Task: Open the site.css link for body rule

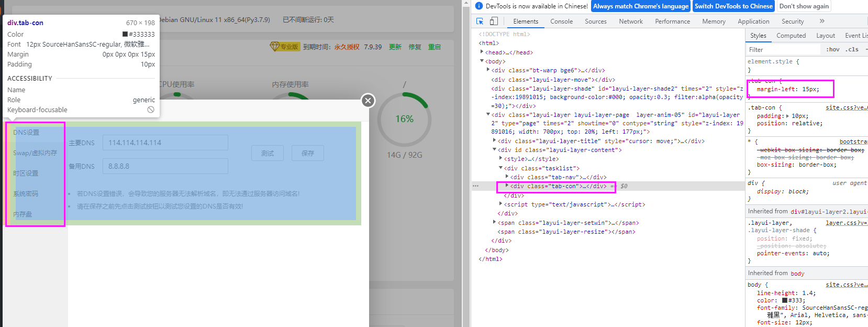Action: (847, 285)
